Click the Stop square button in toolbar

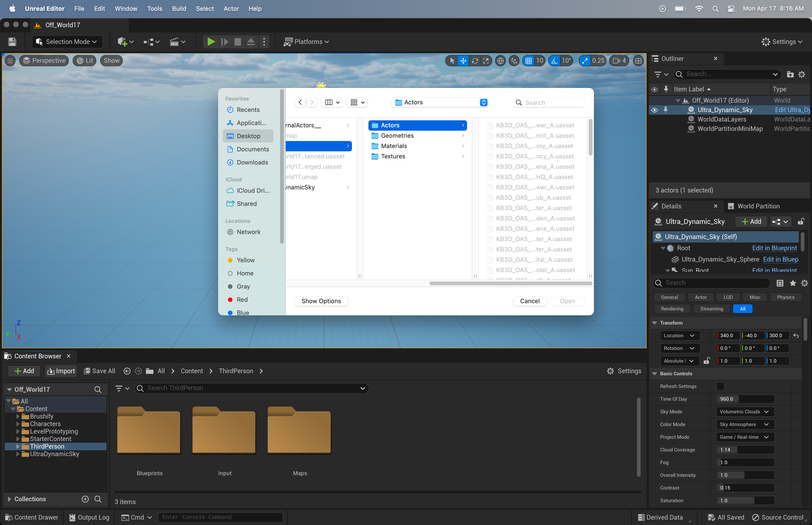coord(238,42)
